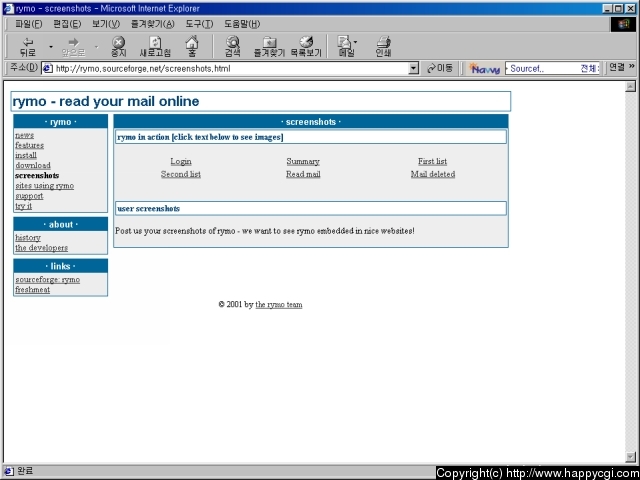
Task: Open the download sidebar link
Action: [x=33, y=165]
